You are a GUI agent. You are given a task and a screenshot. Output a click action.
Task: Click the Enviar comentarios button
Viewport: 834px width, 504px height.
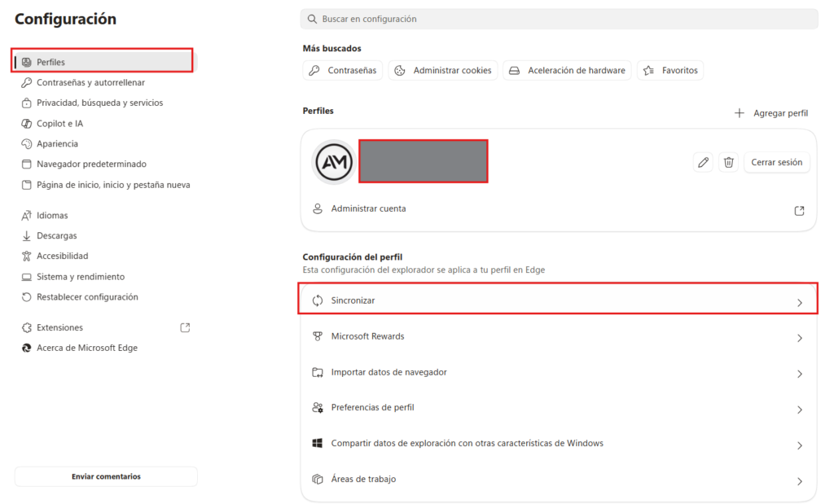pos(106,476)
